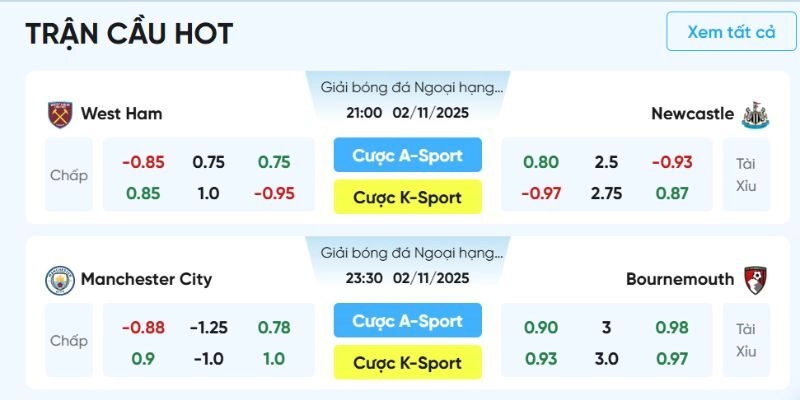Select West Ham match handicap odds -0.95

[274, 193]
